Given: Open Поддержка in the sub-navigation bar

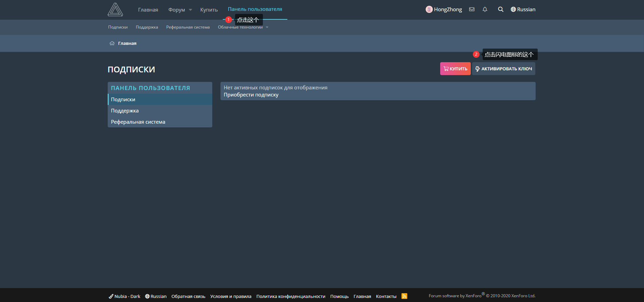Looking at the screenshot, I should (147, 27).
